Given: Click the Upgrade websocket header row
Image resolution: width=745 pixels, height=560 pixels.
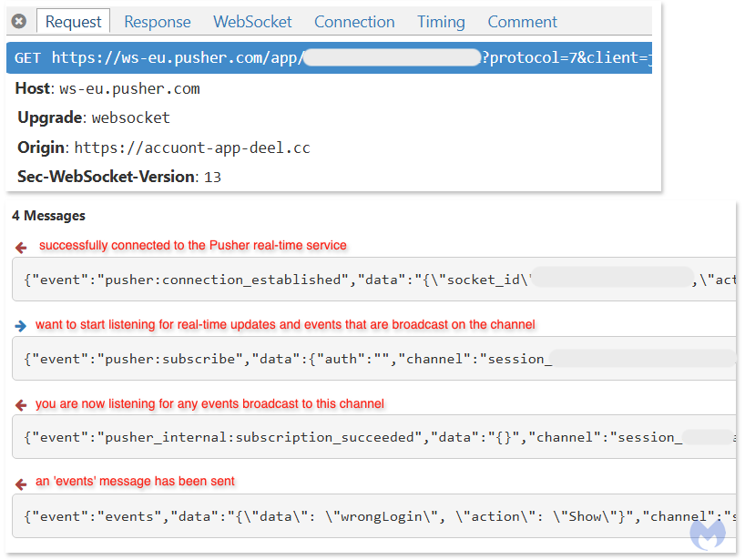Looking at the screenshot, I should (x=93, y=118).
